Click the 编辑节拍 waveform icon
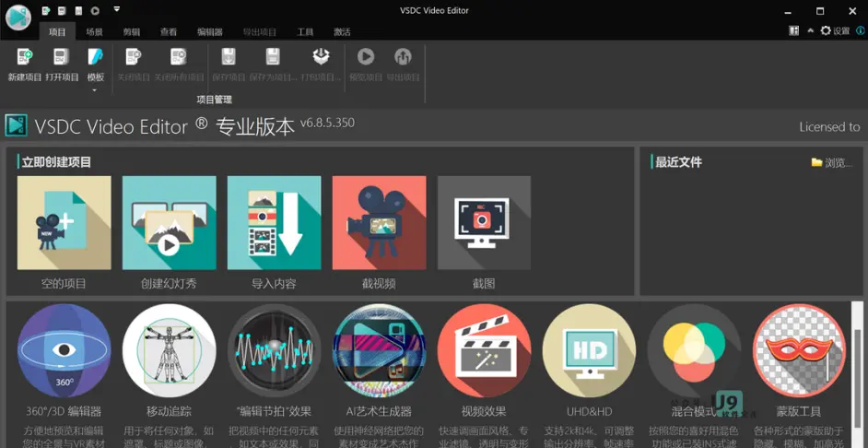 pyautogui.click(x=274, y=350)
